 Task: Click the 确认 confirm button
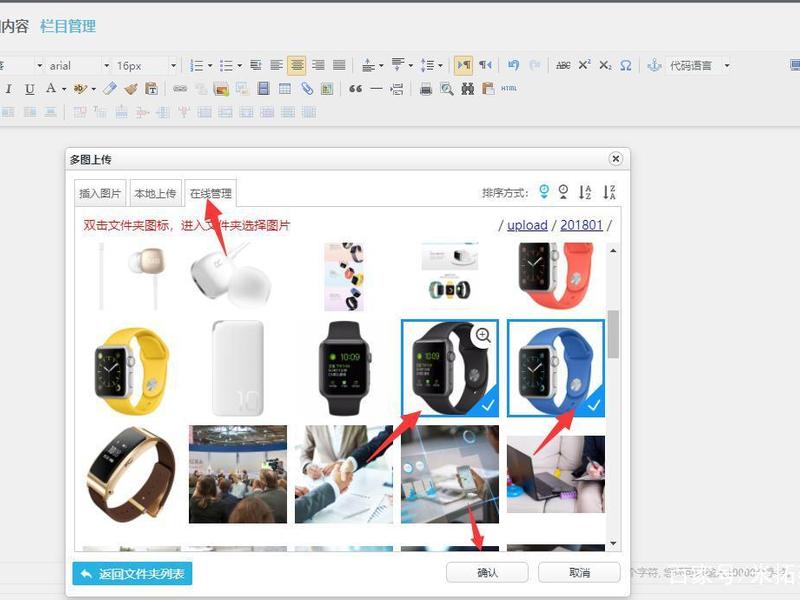coord(487,572)
